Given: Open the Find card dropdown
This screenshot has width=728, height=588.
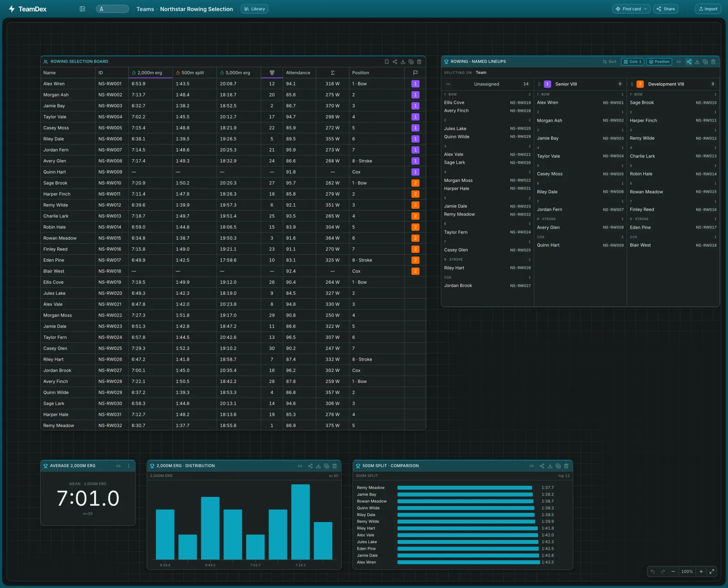Looking at the screenshot, I should point(631,9).
